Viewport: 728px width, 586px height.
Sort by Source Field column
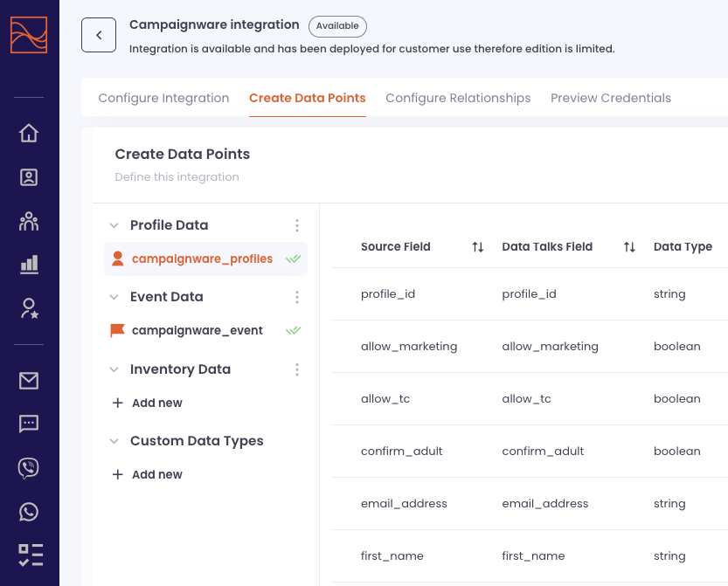(477, 247)
